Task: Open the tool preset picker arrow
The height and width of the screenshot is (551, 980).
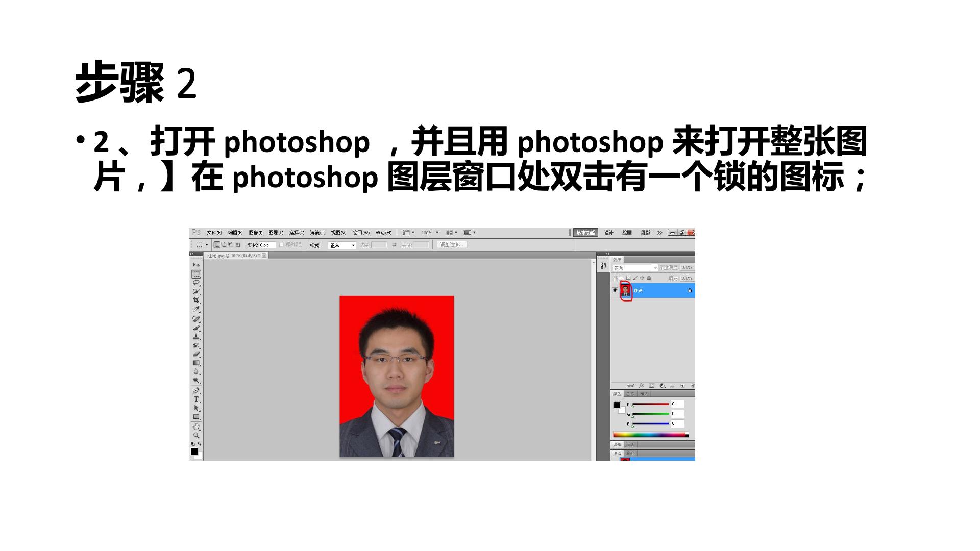Action: (207, 245)
